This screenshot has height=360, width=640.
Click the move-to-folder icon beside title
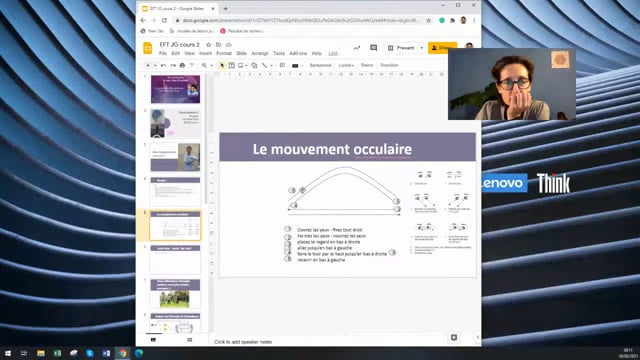218,44
